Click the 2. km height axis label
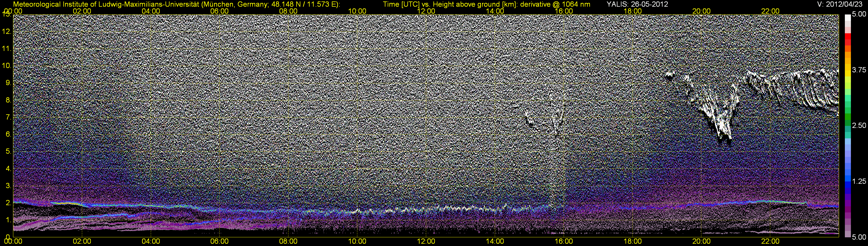This screenshot has height=246, width=868. (8, 203)
